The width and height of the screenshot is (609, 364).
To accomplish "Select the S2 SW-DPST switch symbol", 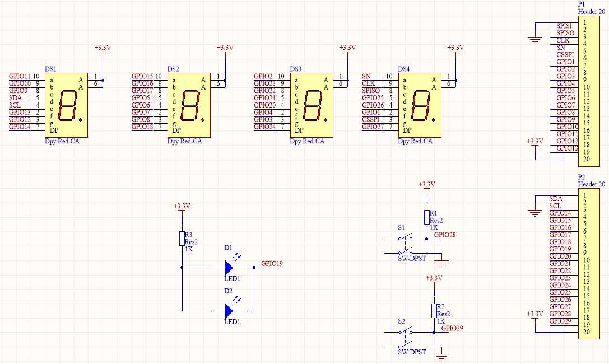I will [x=405, y=339].
